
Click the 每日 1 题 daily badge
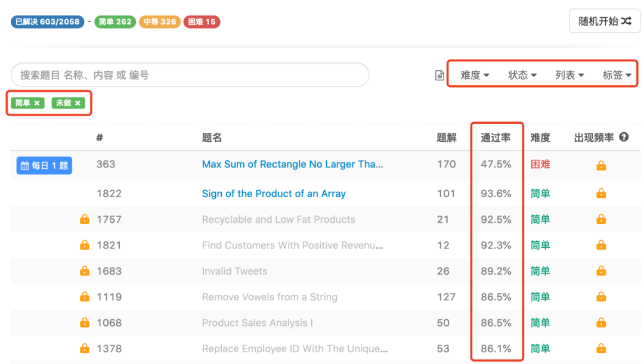click(x=44, y=166)
